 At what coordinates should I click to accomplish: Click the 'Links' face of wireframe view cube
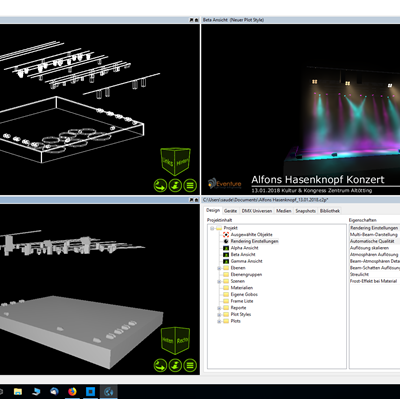tap(168, 161)
